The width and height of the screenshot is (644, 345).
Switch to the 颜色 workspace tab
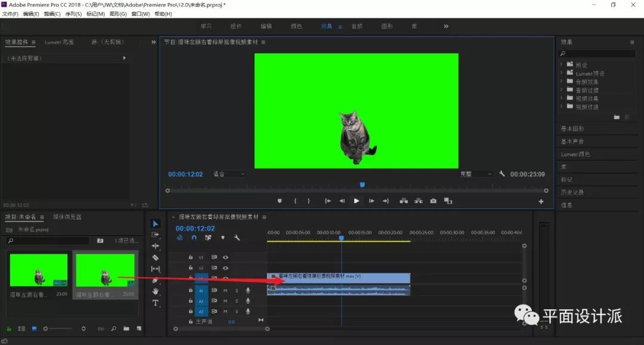pos(296,26)
